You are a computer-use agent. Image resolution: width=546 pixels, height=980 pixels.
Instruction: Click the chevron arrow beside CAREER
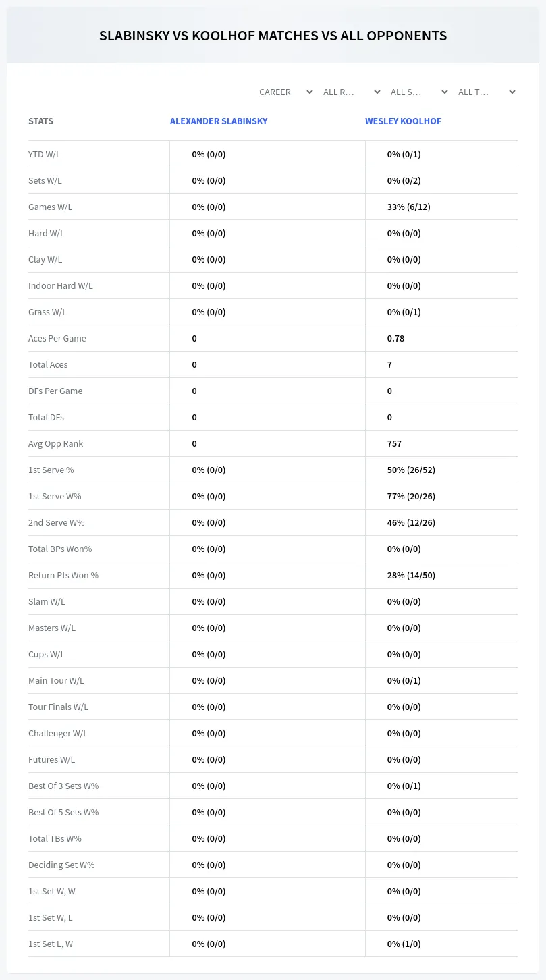[310, 92]
